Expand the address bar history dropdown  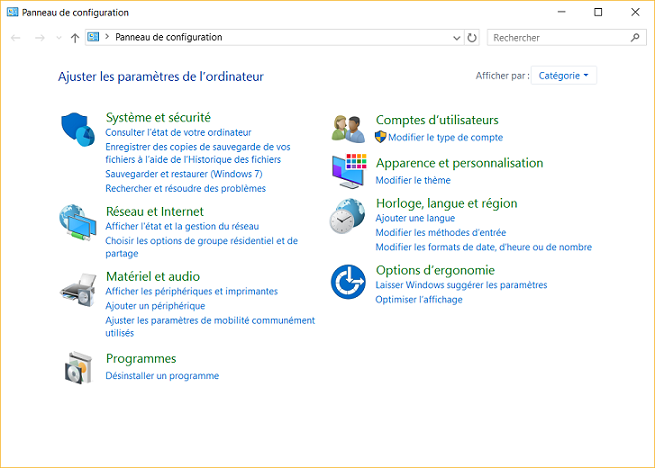point(457,38)
